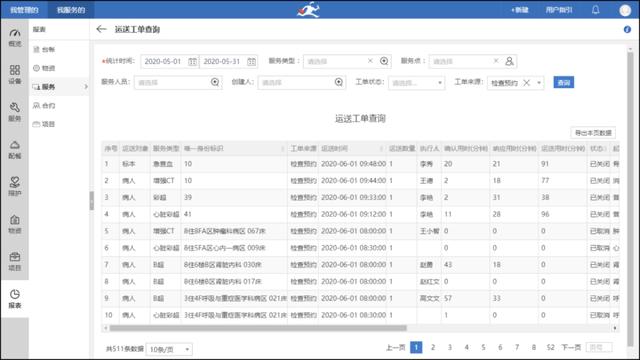Sort by 运送时间 column
640x360 pixels.
click(x=381, y=149)
